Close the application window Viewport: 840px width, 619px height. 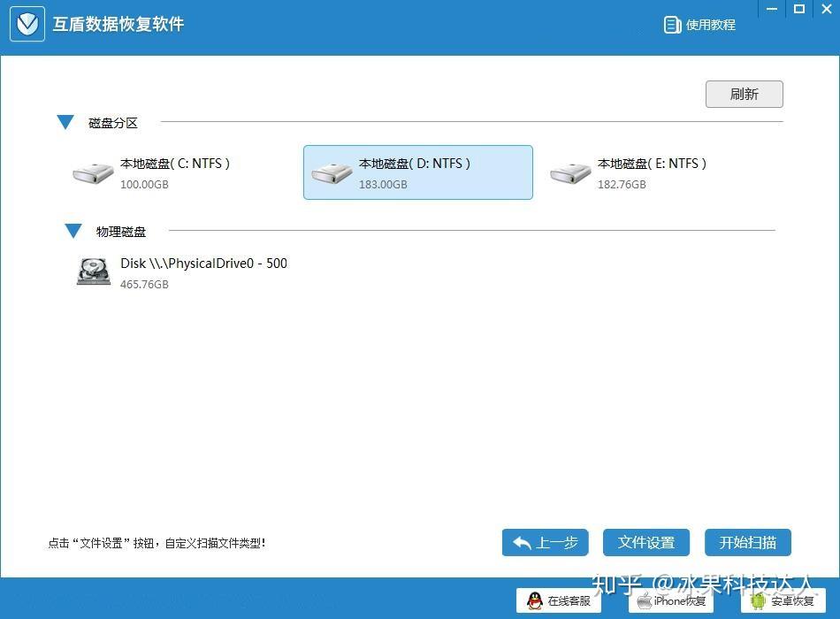point(827,9)
